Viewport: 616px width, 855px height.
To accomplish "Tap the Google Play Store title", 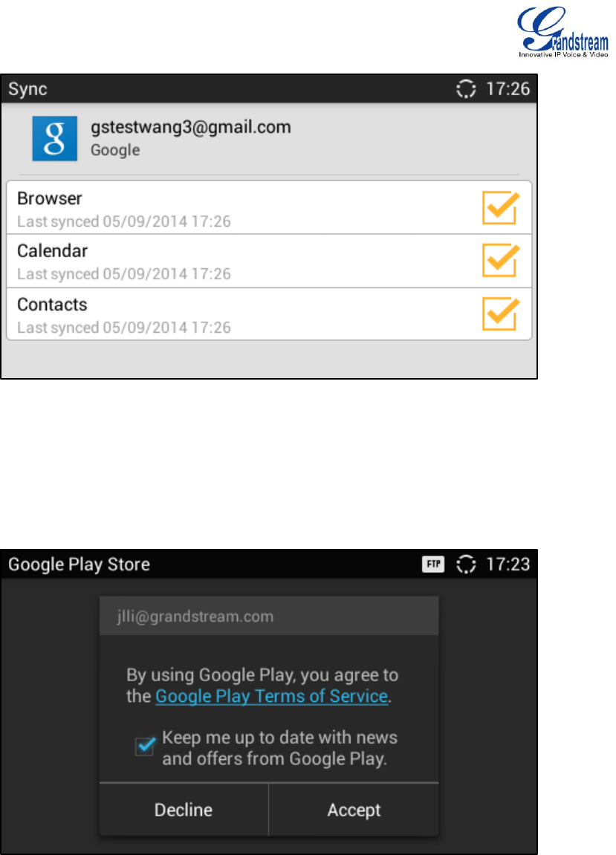I will pyautogui.click(x=79, y=565).
